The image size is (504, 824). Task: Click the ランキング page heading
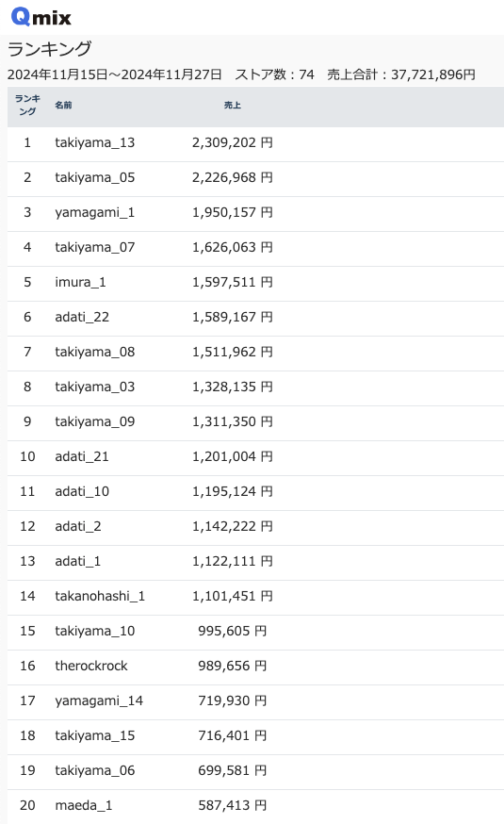tap(50, 49)
